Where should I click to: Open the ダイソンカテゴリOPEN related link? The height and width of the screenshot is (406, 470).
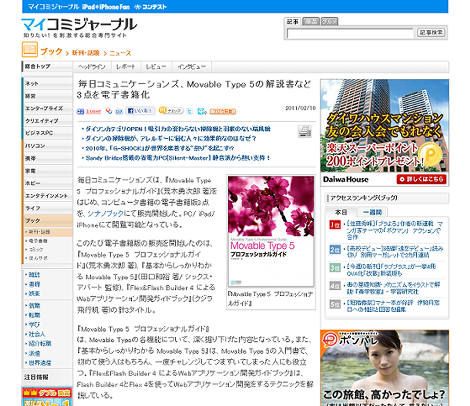(178, 129)
